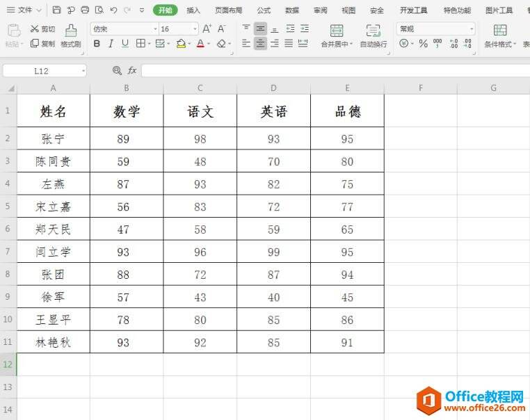Expand the borders dropdown arrow
This screenshot has width=530, height=420.
click(x=149, y=44)
